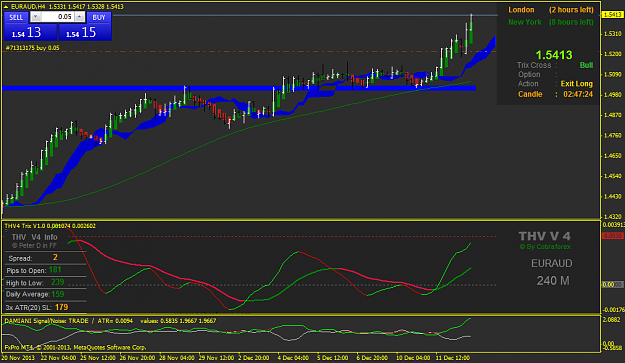
Task: Decrease lot volume with the down arrow
Action: (x=35, y=17)
